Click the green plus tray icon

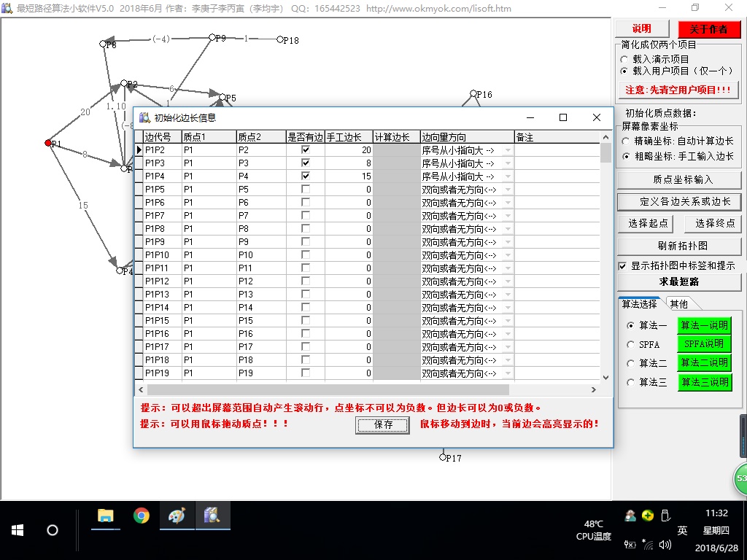(648, 516)
